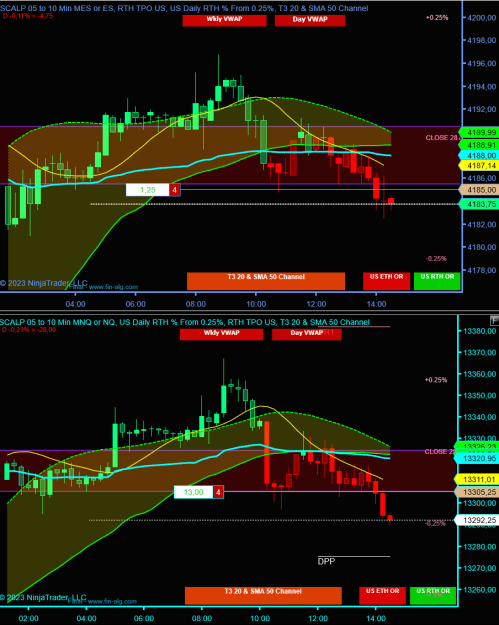Click the F icon at MNQ chart corner
499x625 pixels.
(x=494, y=320)
